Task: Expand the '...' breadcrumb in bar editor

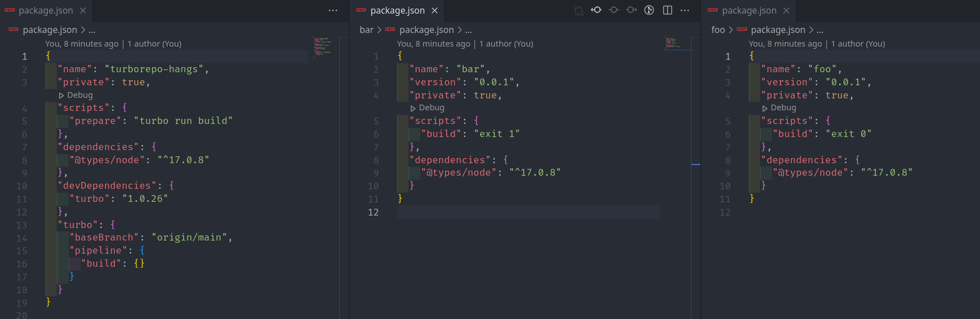Action: click(469, 30)
